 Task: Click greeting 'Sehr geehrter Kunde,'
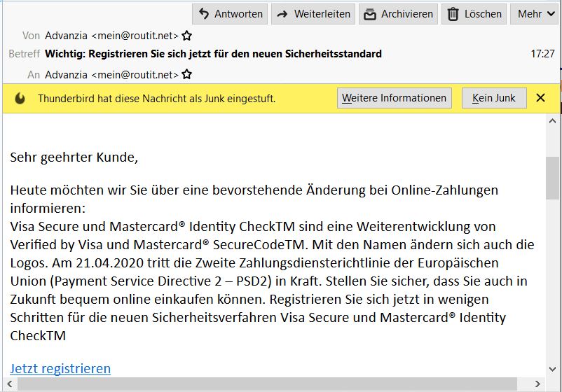point(74,157)
